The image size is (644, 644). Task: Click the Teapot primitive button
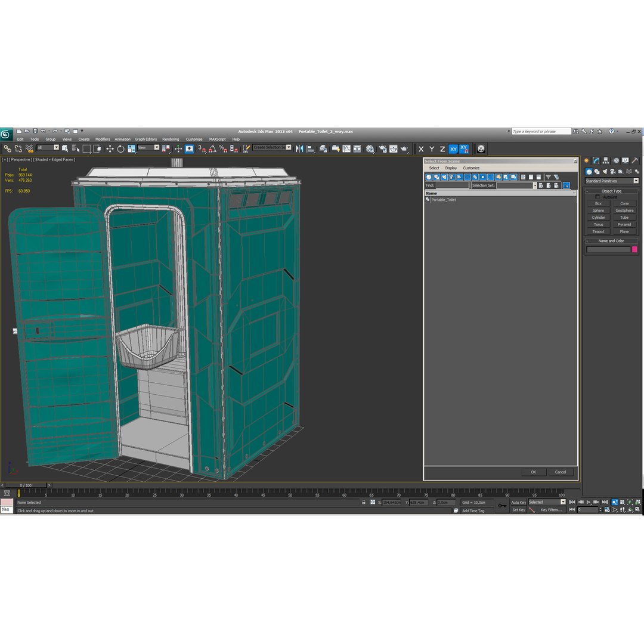[598, 231]
